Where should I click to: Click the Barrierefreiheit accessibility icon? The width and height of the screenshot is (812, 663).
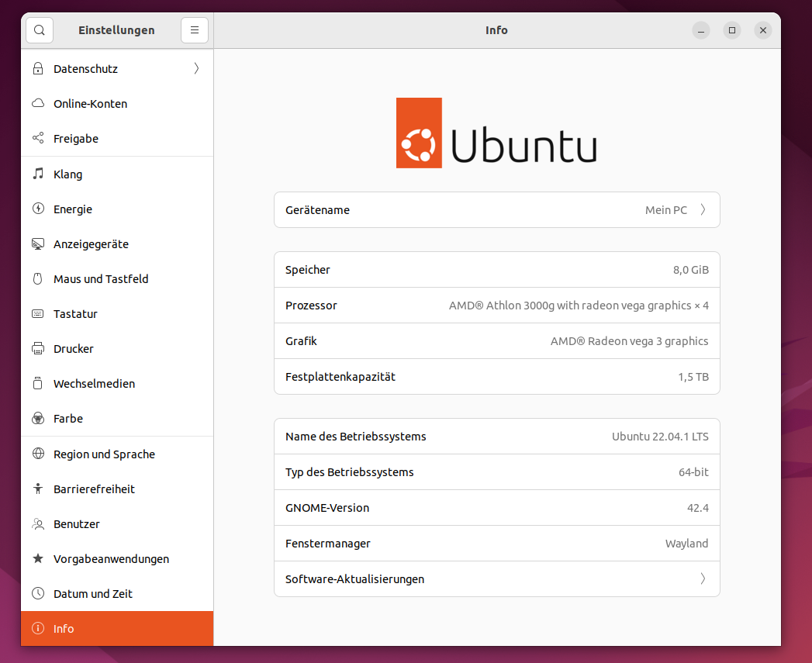38,489
